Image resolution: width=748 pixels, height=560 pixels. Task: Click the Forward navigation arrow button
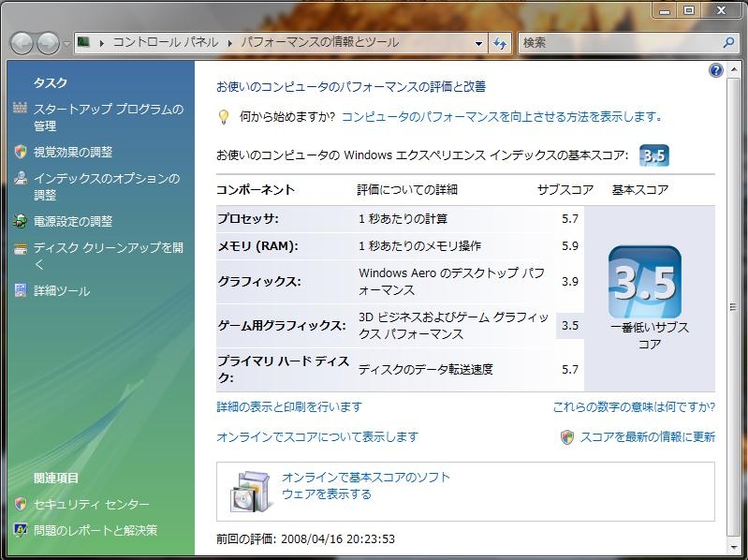48,43
